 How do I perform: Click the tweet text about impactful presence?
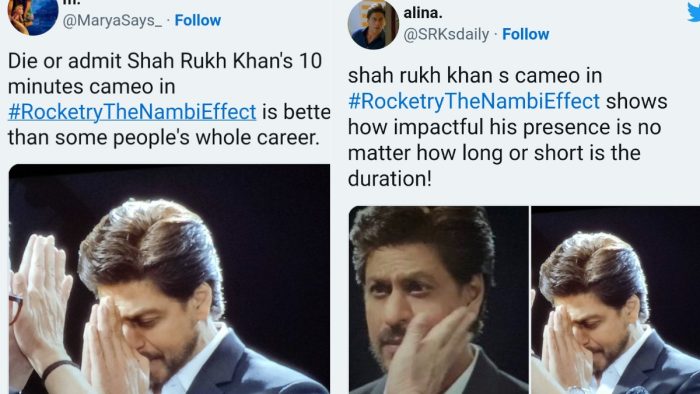point(507,127)
